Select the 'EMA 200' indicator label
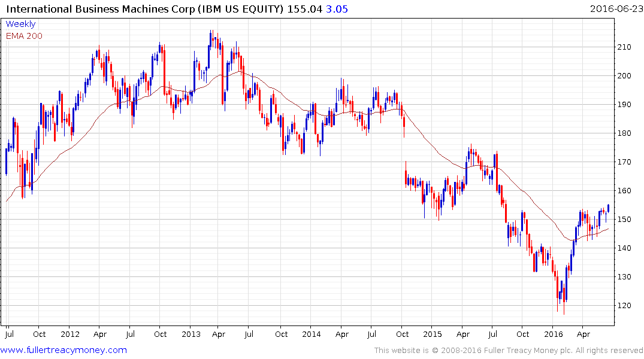The height and width of the screenshot is (359, 644). [24, 36]
